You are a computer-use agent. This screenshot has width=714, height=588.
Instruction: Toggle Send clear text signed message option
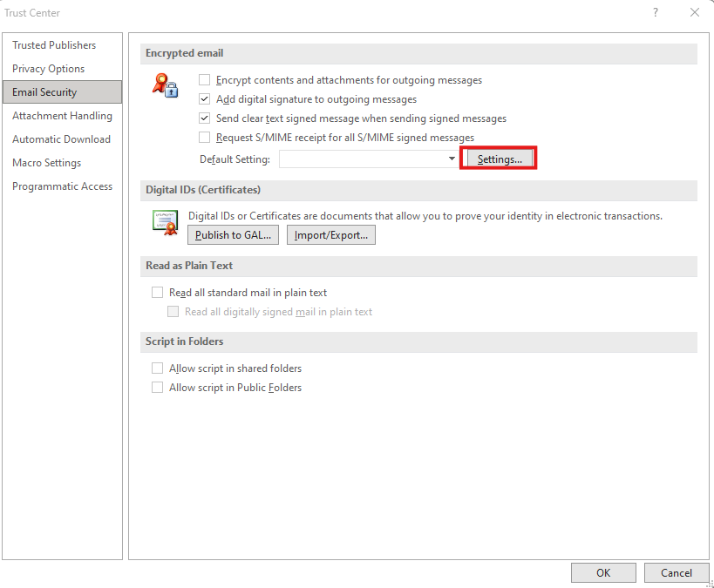205,118
